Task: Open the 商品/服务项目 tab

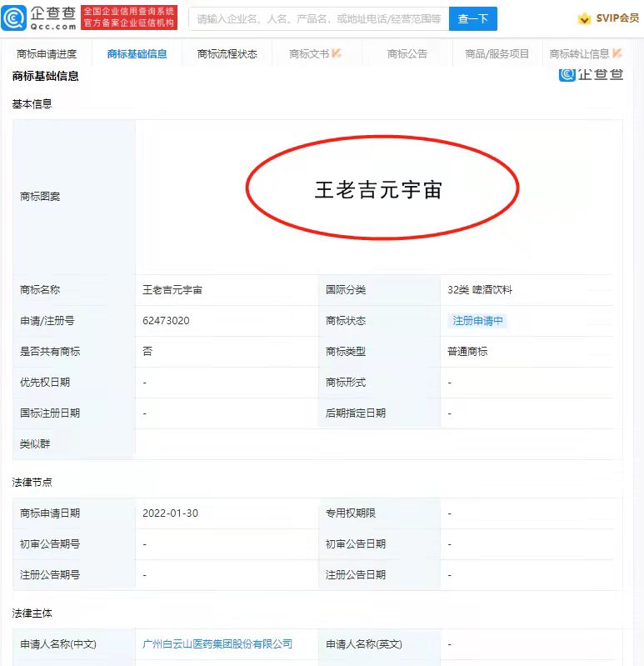Action: click(497, 54)
